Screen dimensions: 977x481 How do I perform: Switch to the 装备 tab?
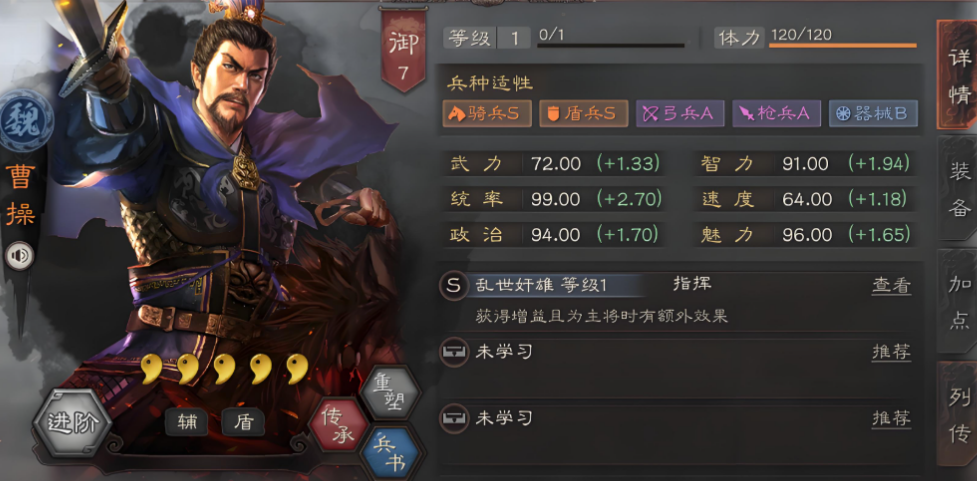[x=958, y=189]
